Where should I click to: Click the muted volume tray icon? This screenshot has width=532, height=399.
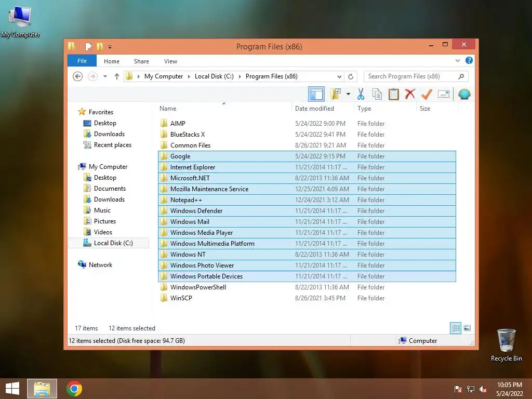483,389
